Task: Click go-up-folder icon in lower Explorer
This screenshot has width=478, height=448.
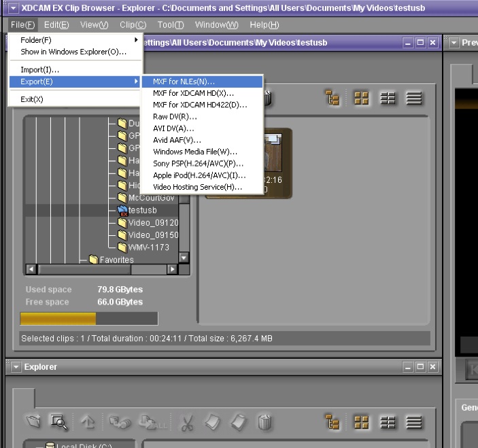Action: click(x=88, y=422)
